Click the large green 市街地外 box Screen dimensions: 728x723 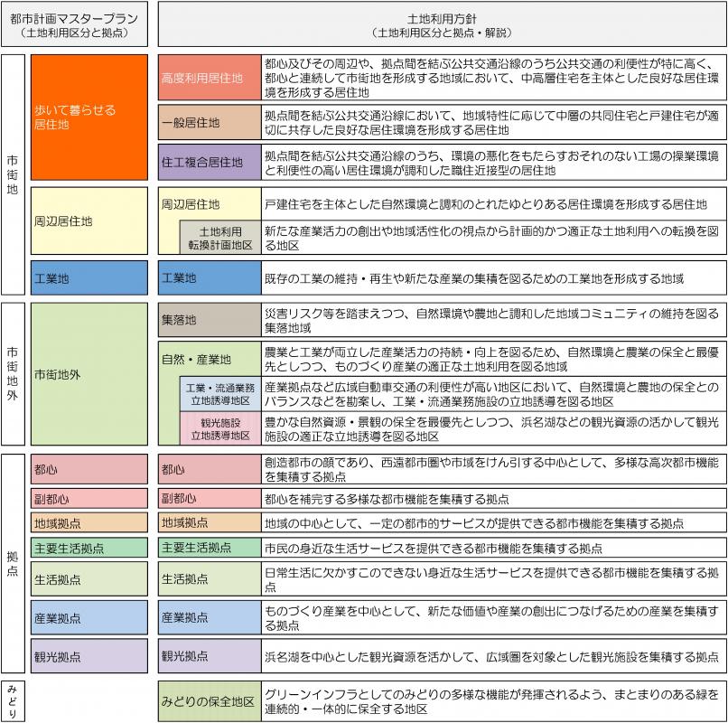point(89,371)
